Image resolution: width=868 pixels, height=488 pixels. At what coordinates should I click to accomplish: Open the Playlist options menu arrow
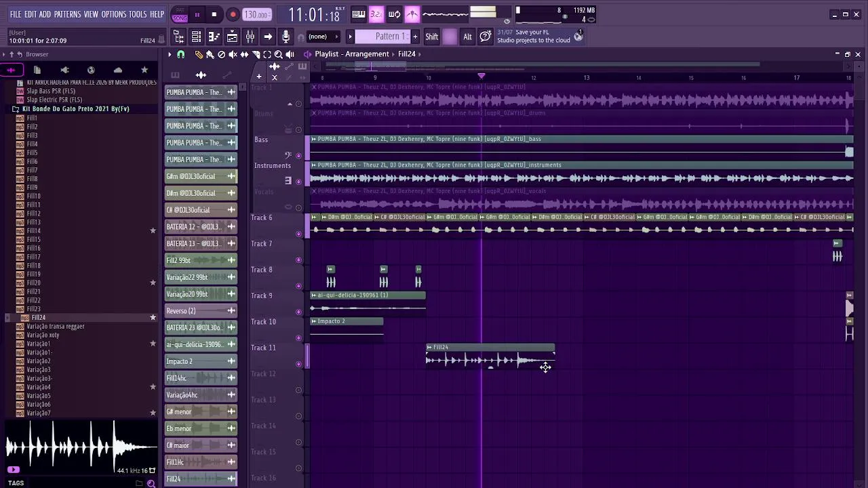tap(170, 54)
